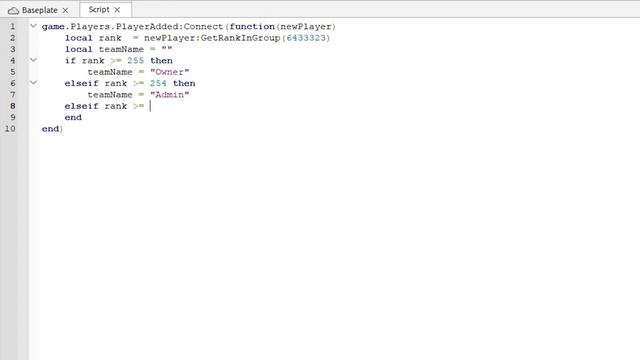Collapse the elseif block on line 6
This screenshot has height=360, width=640.
pos(33,82)
